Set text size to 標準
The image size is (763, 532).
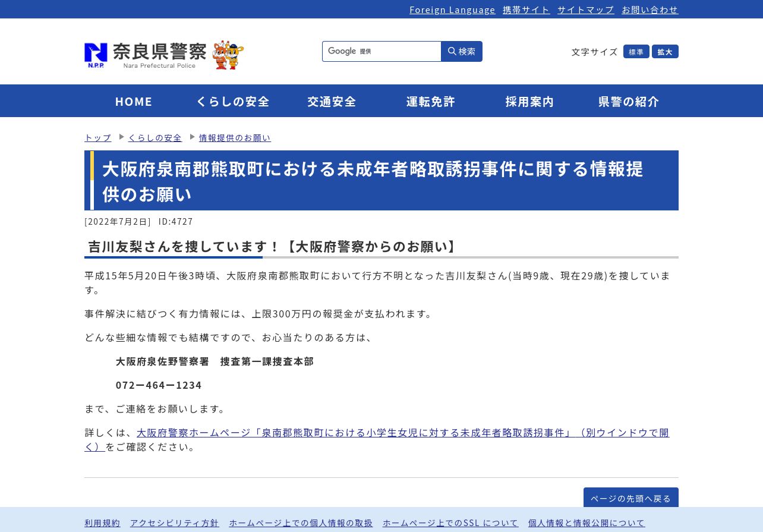[636, 52]
